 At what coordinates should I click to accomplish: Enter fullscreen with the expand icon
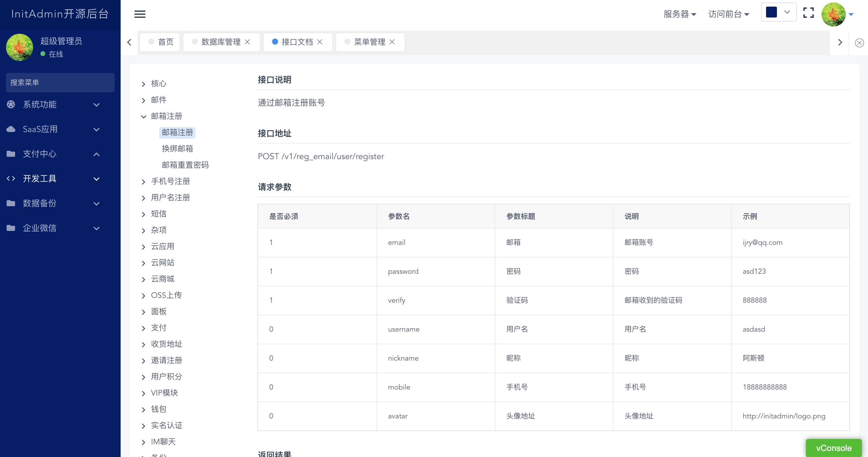pyautogui.click(x=808, y=13)
